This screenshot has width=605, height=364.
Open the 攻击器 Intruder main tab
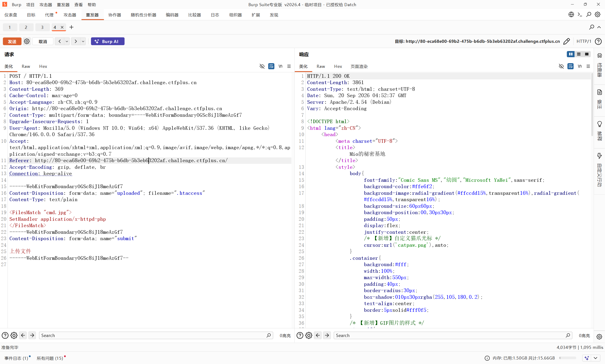pyautogui.click(x=70, y=15)
